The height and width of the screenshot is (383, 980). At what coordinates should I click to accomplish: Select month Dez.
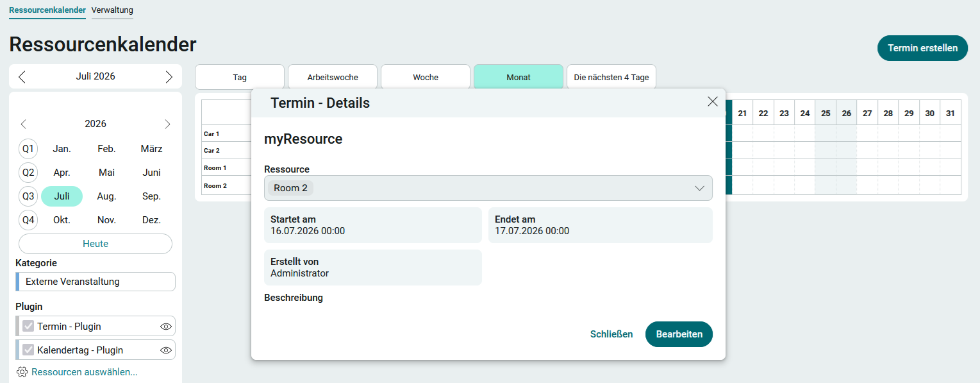tap(151, 220)
